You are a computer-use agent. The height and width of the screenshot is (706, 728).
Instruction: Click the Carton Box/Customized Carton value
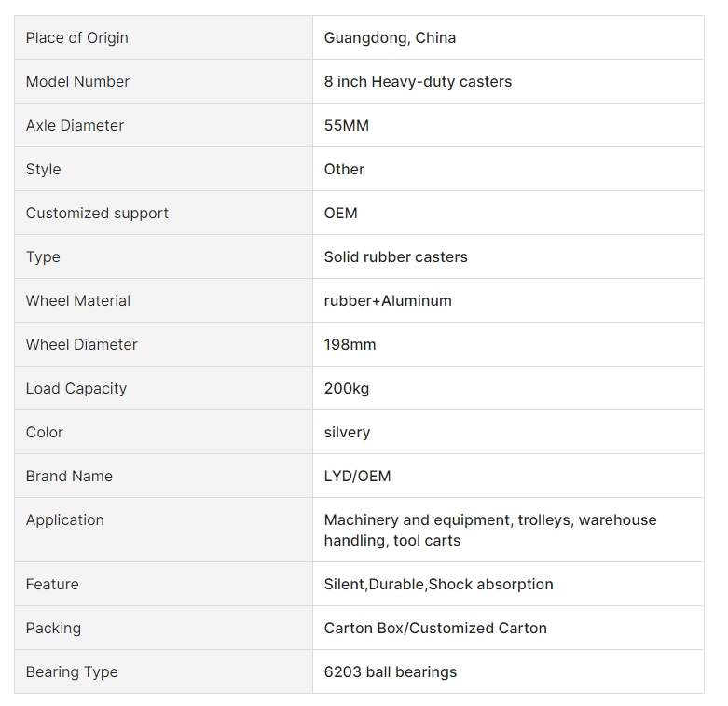(x=435, y=628)
